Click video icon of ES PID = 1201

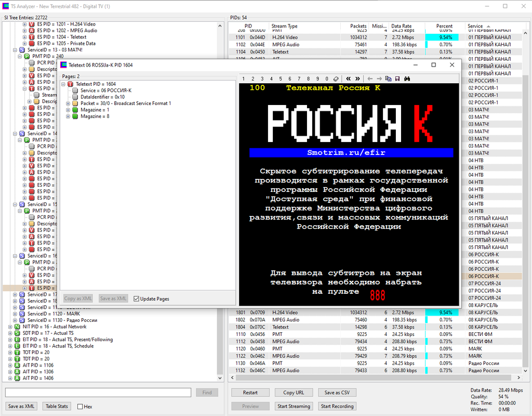[32, 24]
